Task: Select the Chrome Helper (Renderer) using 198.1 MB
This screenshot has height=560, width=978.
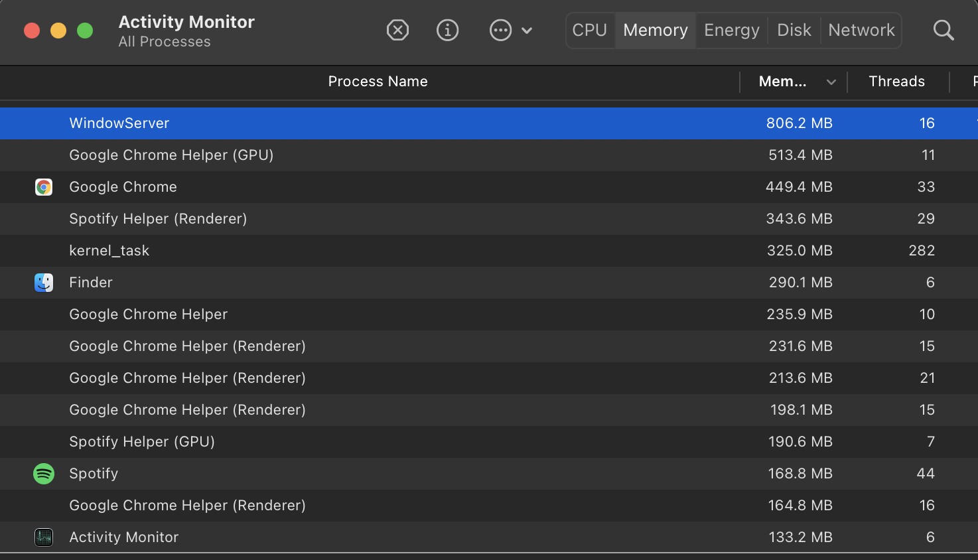Action: (489, 410)
